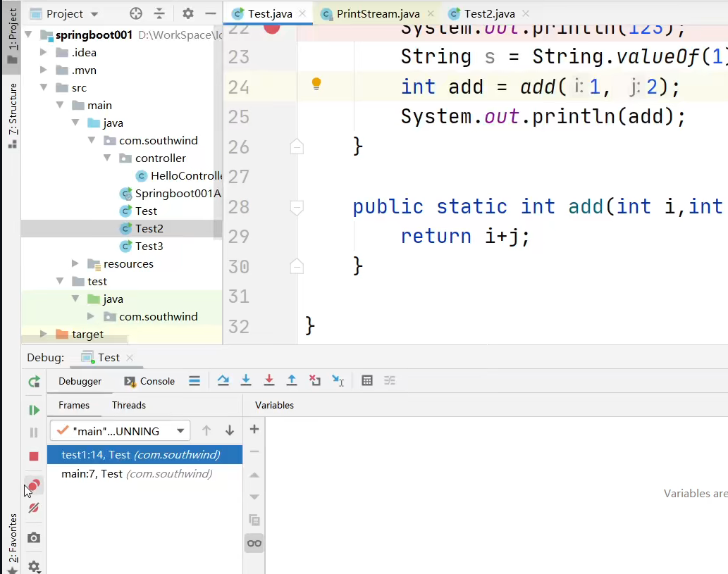This screenshot has height=574, width=728.
Task: Expand the .idea folder
Action: point(44,52)
